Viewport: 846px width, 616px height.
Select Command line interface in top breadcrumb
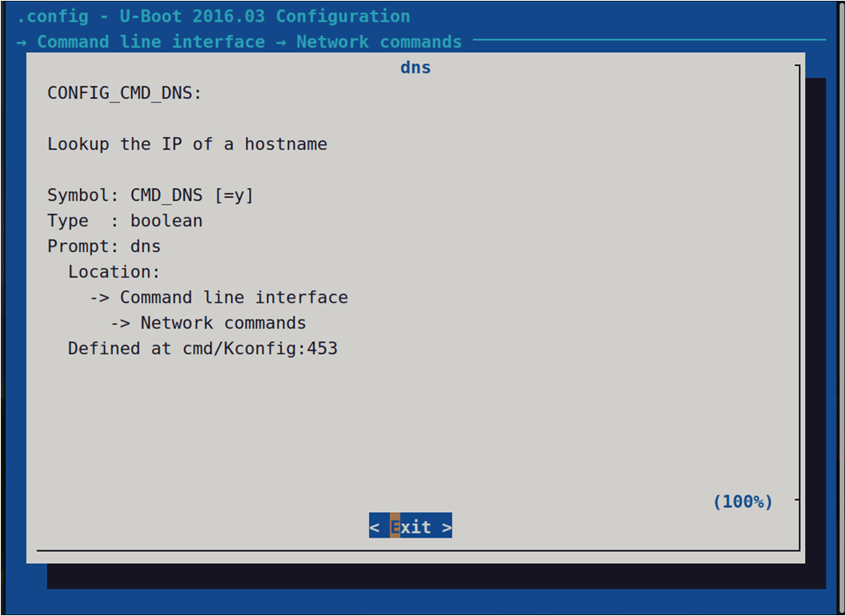pyautogui.click(x=150, y=42)
